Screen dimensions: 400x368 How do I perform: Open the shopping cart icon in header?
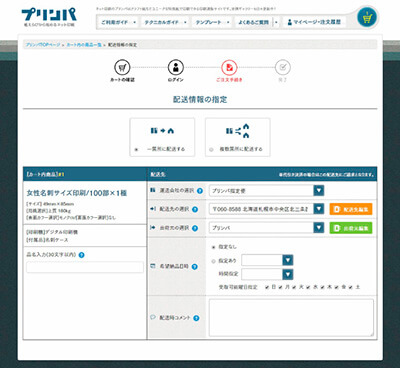tap(367, 18)
